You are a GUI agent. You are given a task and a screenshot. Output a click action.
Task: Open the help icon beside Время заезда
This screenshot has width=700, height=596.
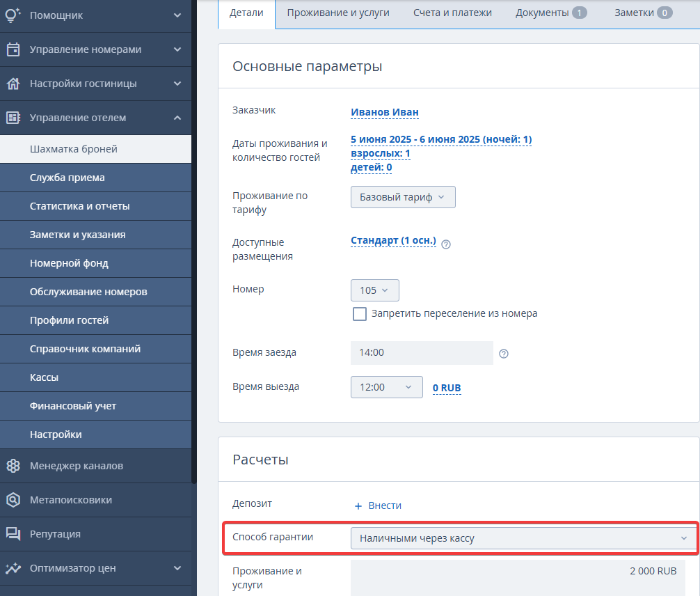(x=504, y=354)
